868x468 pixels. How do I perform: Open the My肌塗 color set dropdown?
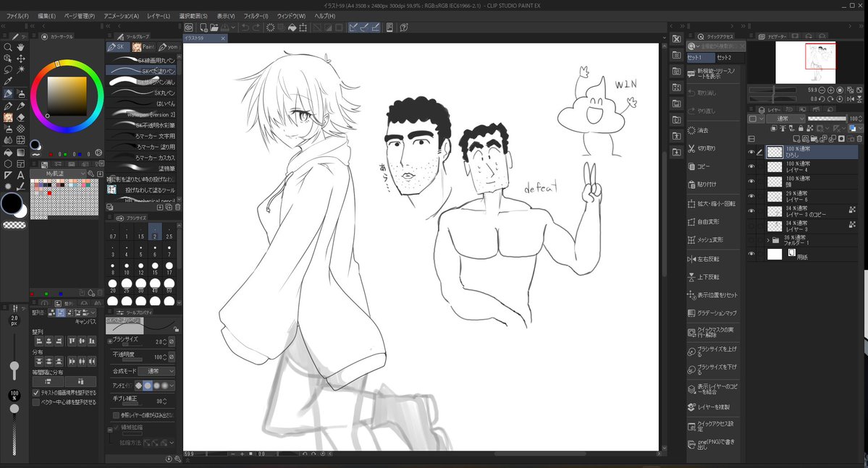pyautogui.click(x=58, y=174)
